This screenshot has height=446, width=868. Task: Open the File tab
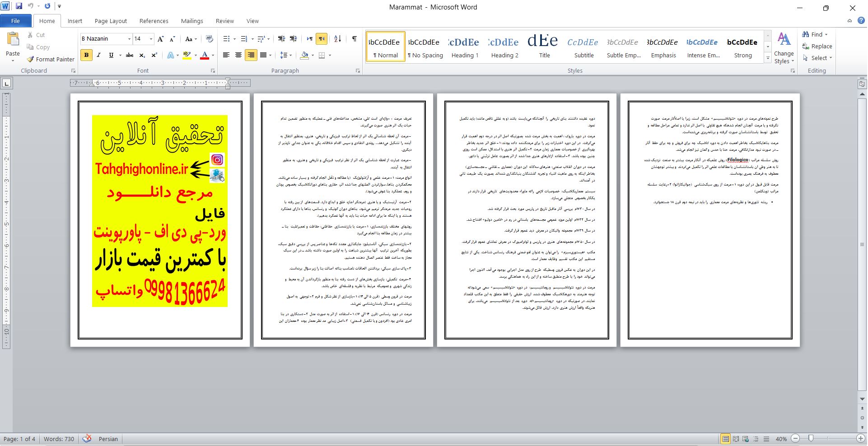[15, 21]
